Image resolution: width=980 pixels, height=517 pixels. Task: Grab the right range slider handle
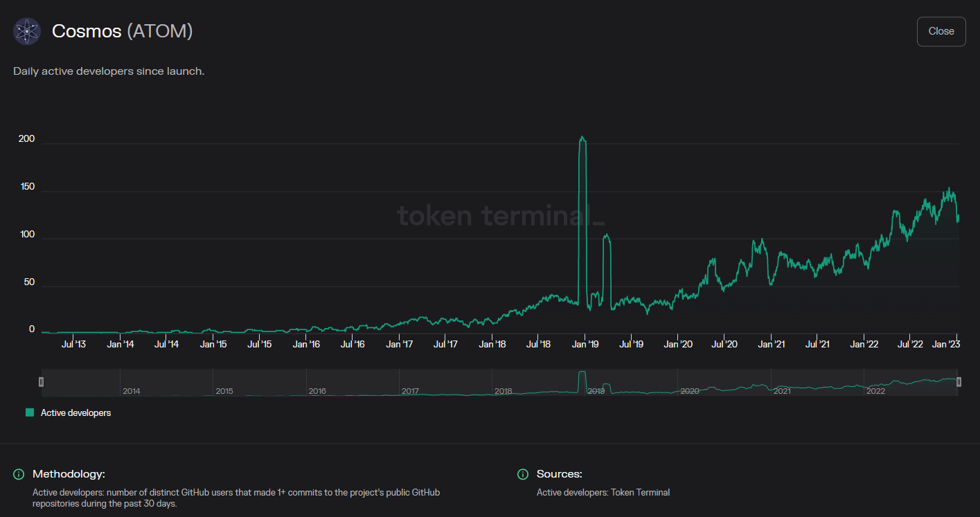[x=959, y=382]
